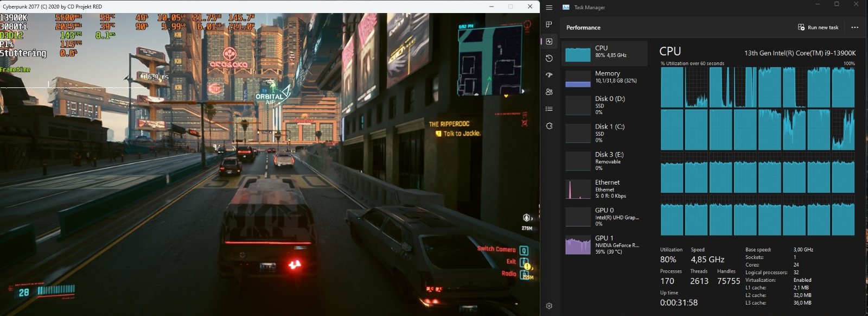Open the three-dot more options menu
Viewport: 868px width, 316px height.
coord(855,27)
